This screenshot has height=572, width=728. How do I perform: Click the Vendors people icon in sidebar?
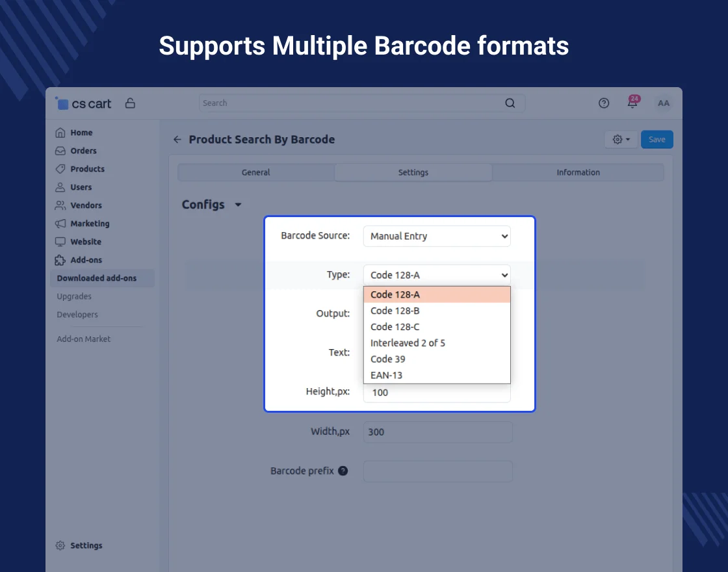[x=60, y=205]
